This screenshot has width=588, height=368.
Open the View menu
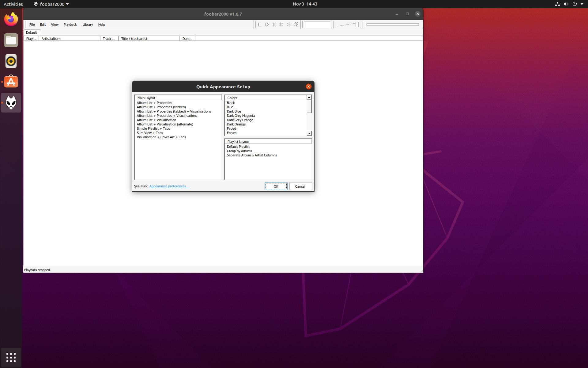(x=55, y=25)
